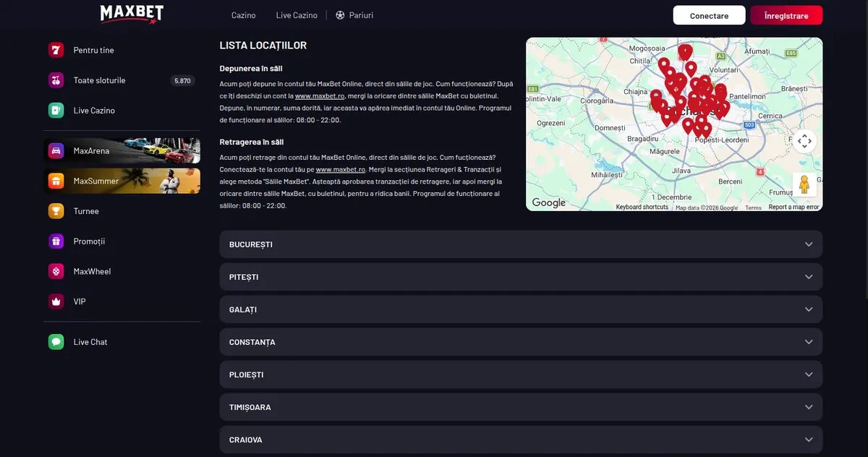
Task: Click the red seven Pentru tine icon
Action: 56,50
